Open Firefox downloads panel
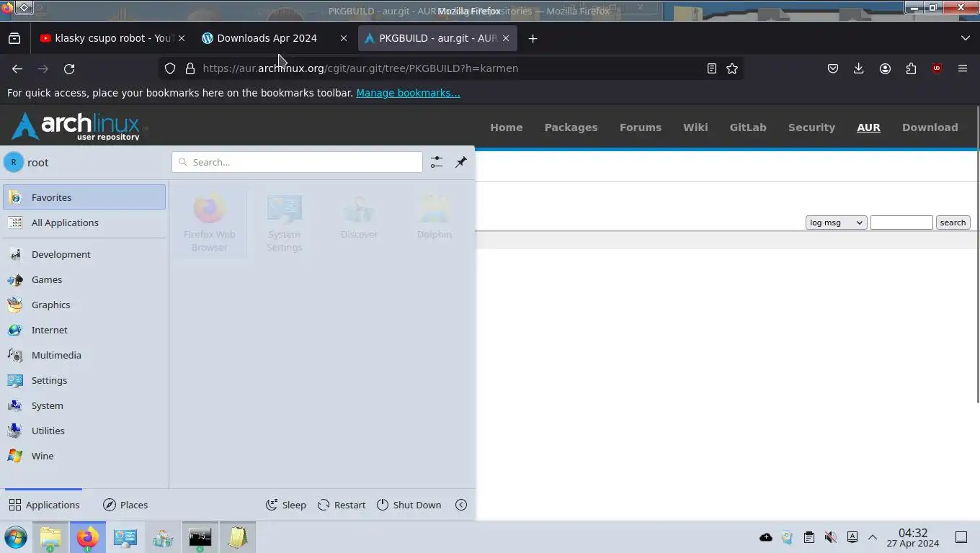The image size is (980, 553). [x=859, y=68]
